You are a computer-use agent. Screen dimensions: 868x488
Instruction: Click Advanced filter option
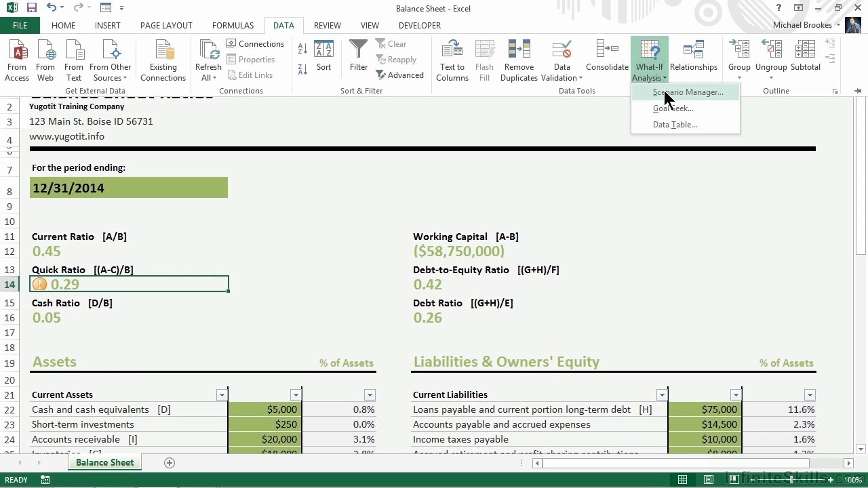399,75
